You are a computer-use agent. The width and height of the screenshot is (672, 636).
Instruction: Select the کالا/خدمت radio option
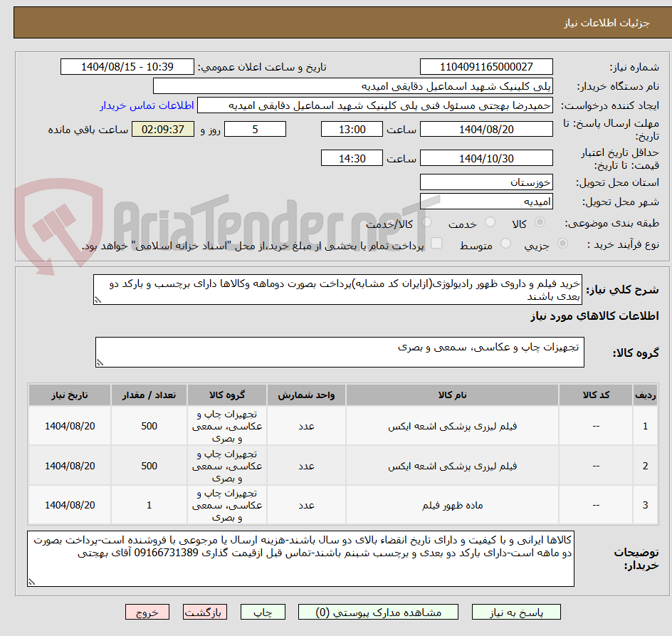[427, 222]
